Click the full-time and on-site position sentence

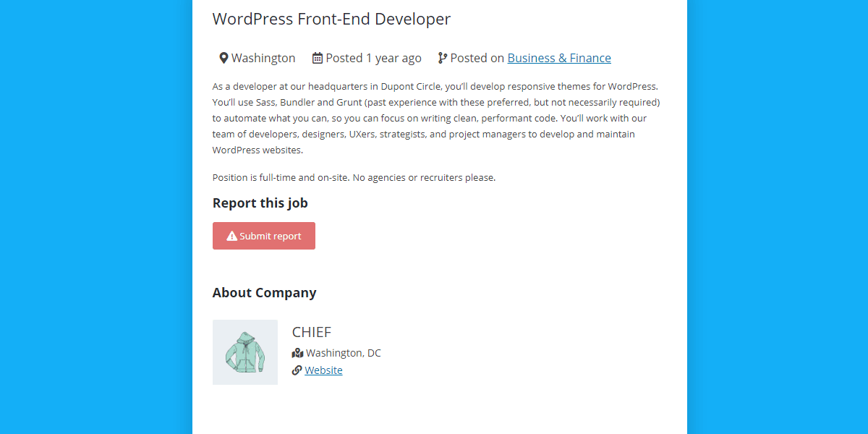tap(354, 177)
